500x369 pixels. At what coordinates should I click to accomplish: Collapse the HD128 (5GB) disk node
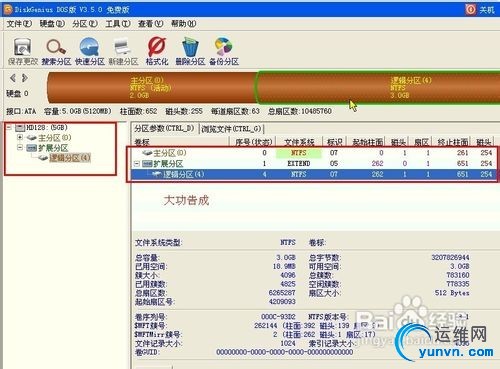[9, 127]
